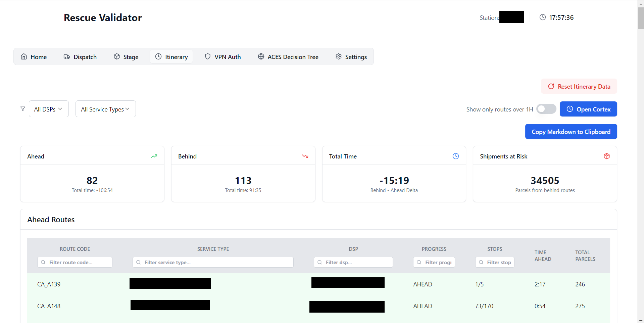The width and height of the screenshot is (644, 323).
Task: Click the red trending-down icon in Behind card
Action: [305, 156]
